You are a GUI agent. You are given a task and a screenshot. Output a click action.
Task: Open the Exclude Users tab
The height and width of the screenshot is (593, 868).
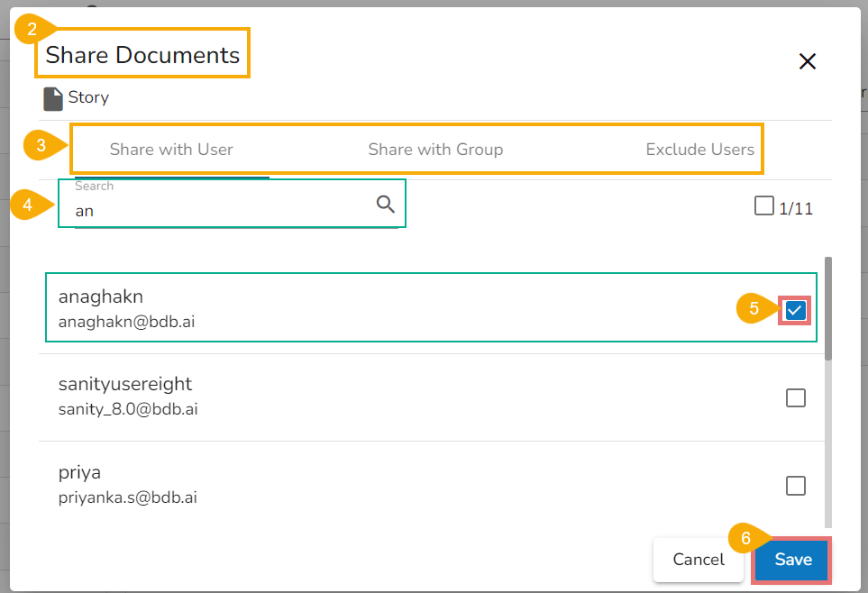pos(699,150)
